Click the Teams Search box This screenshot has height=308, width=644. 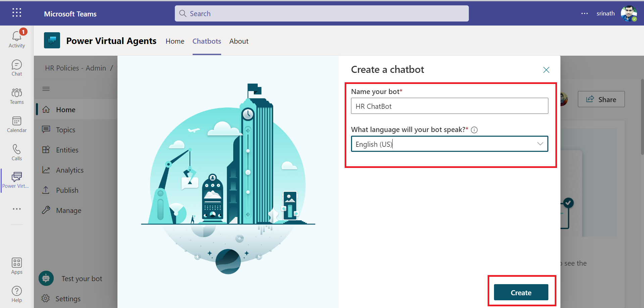(x=321, y=13)
